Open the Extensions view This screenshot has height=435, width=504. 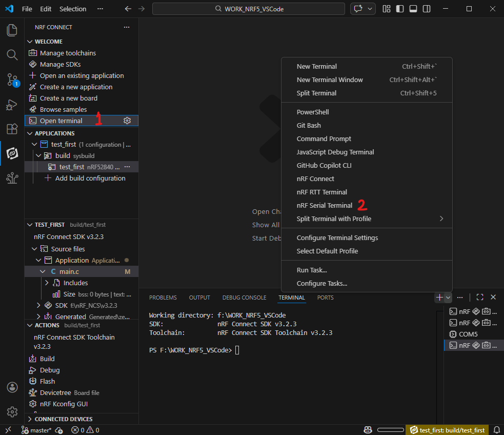coord(12,129)
